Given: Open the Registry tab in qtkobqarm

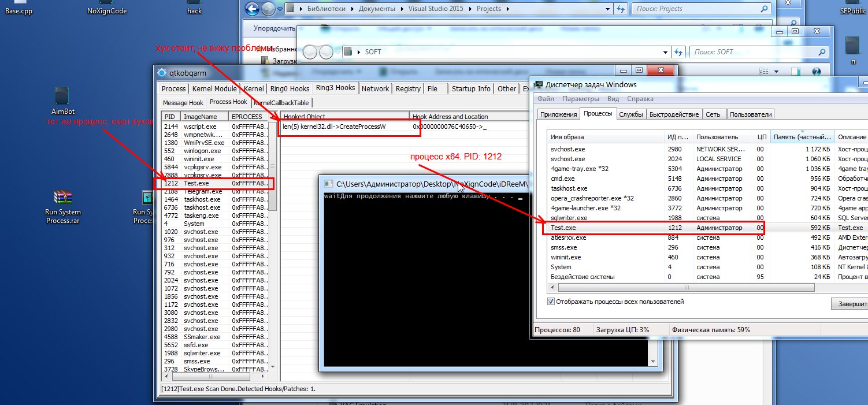Looking at the screenshot, I should coord(408,89).
